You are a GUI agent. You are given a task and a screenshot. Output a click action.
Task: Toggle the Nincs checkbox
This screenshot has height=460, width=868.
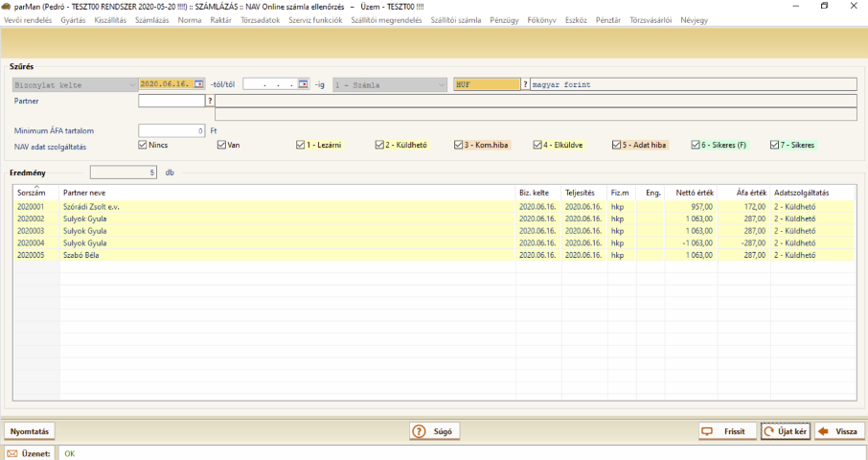(x=143, y=145)
